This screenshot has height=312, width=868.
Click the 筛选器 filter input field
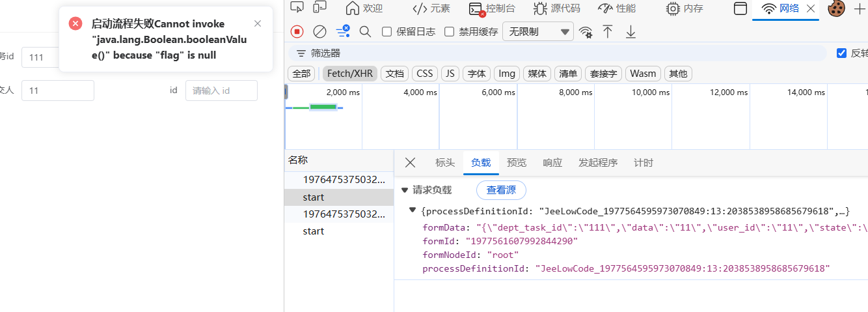tap(560, 53)
